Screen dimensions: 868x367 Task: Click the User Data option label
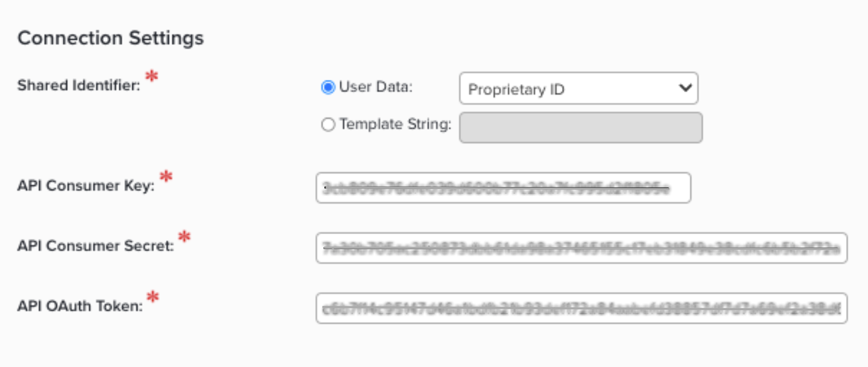376,87
